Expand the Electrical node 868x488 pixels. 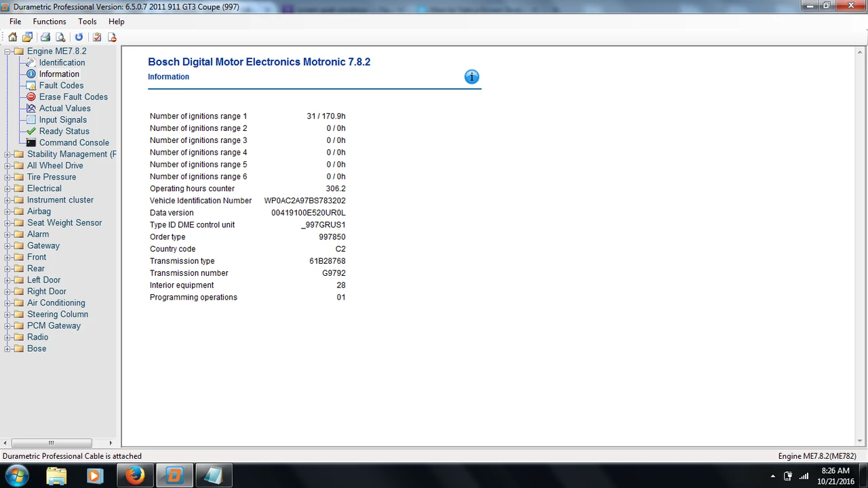(x=7, y=189)
